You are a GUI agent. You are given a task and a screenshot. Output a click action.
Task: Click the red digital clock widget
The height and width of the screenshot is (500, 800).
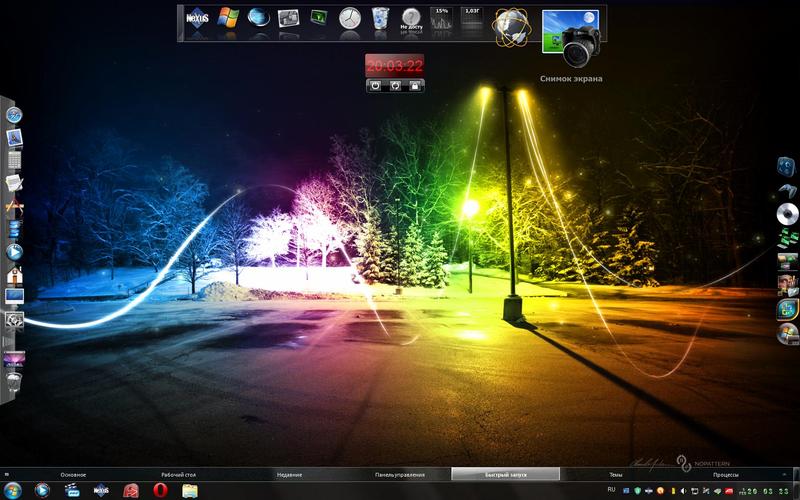pyautogui.click(x=394, y=66)
